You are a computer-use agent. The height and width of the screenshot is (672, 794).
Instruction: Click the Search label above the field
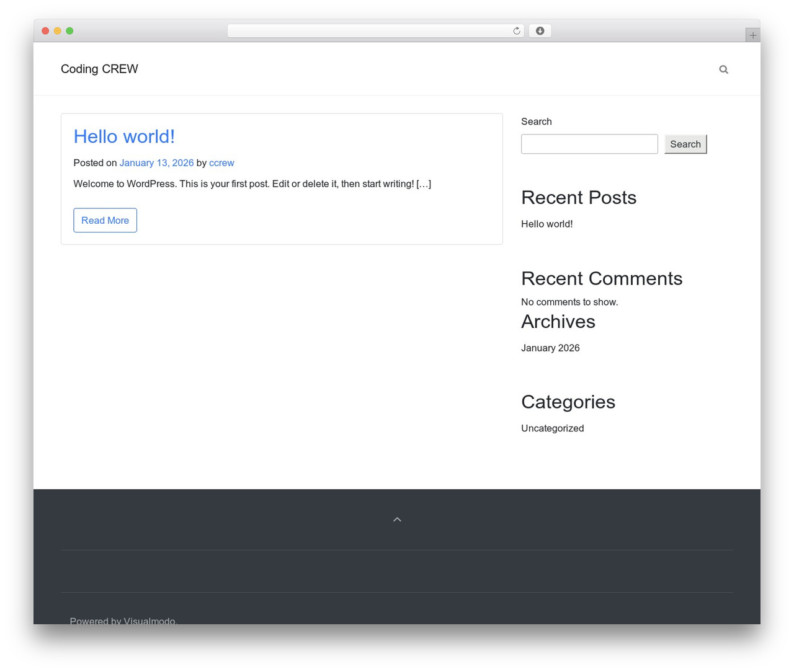(536, 122)
